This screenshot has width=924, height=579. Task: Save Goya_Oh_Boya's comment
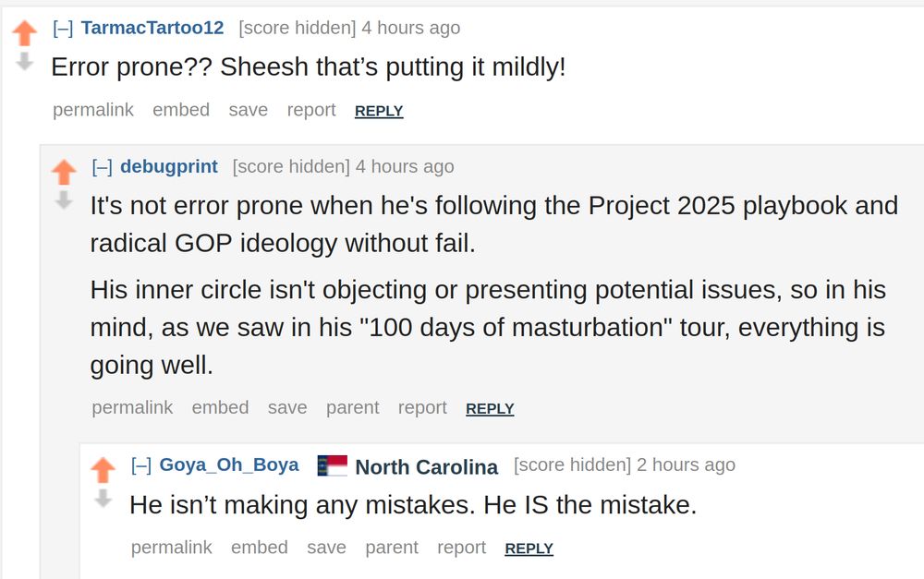coord(326,548)
